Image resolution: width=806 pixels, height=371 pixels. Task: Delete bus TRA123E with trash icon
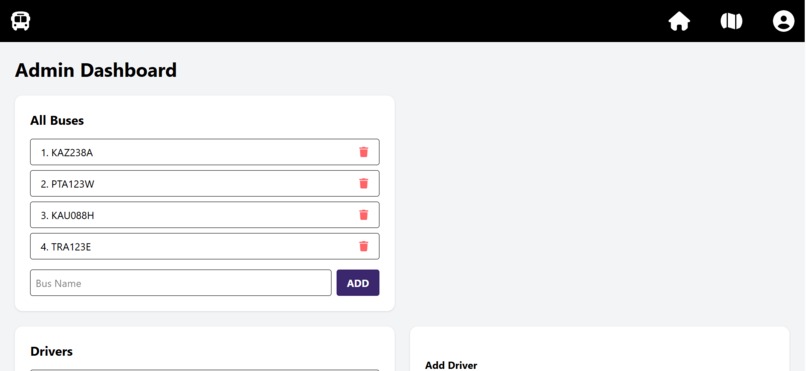coord(363,247)
